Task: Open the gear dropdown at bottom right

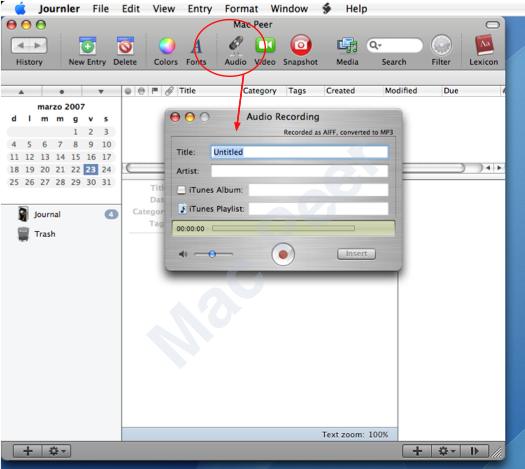Action: click(446, 451)
